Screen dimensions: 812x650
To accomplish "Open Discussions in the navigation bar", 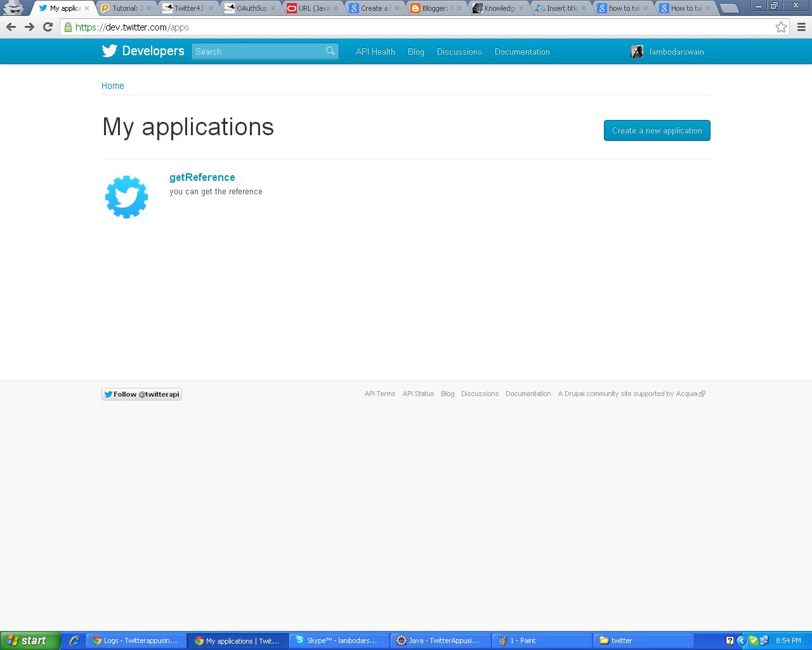I will [x=459, y=51].
